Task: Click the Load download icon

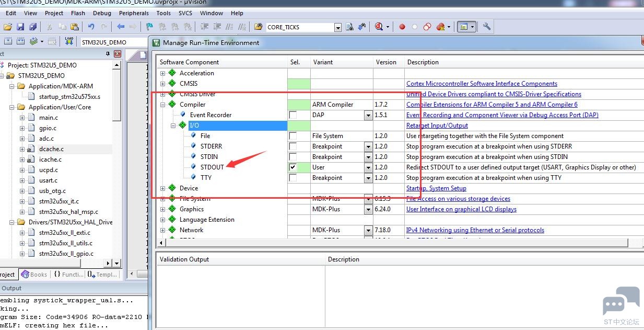Action: 69,41
